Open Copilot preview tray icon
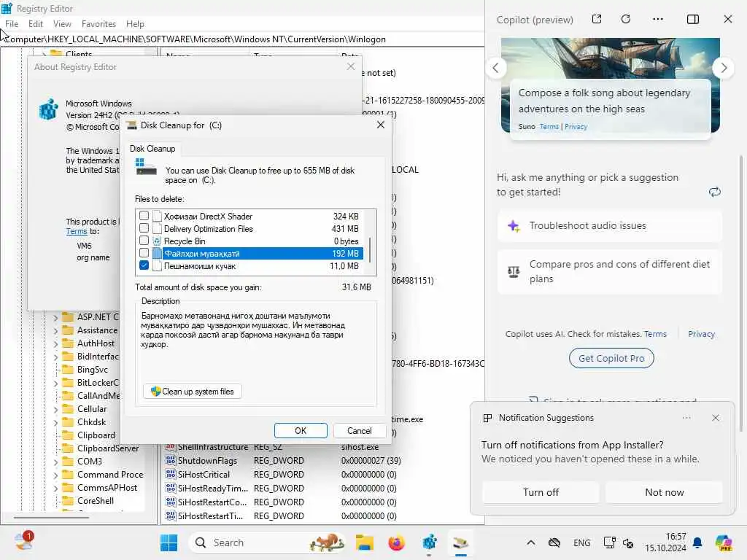747x560 pixels. 724,542
